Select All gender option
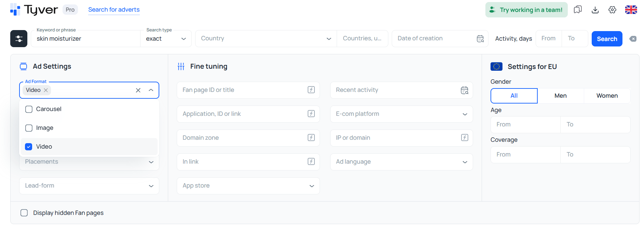644x233 pixels. (x=514, y=96)
